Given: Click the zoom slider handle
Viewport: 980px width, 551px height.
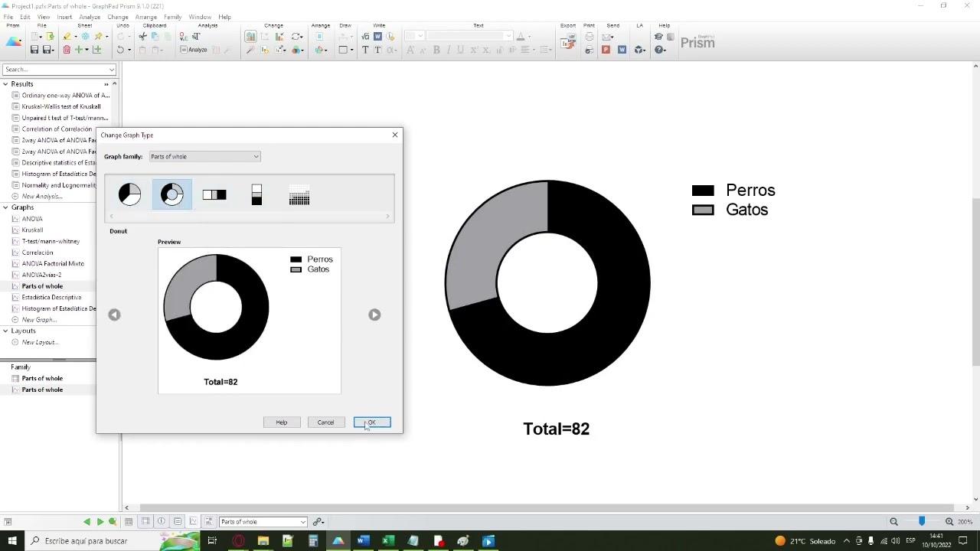Looking at the screenshot, I should pyautogui.click(x=922, y=522).
